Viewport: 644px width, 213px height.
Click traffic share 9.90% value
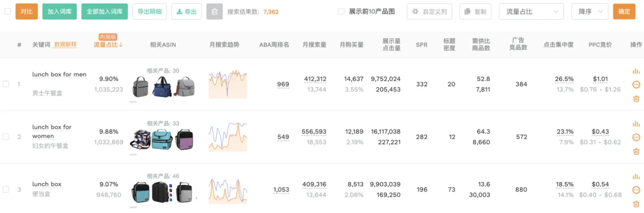pyautogui.click(x=108, y=79)
